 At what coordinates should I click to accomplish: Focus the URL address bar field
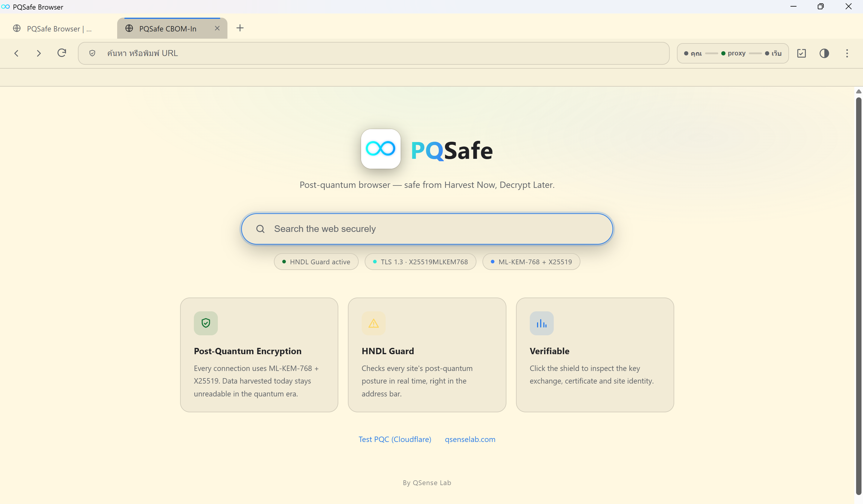coord(374,53)
